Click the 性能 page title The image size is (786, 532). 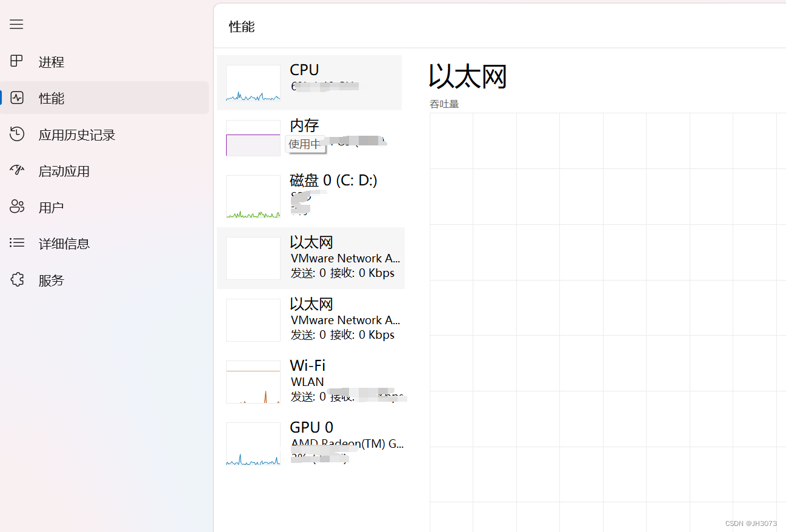[x=242, y=27]
